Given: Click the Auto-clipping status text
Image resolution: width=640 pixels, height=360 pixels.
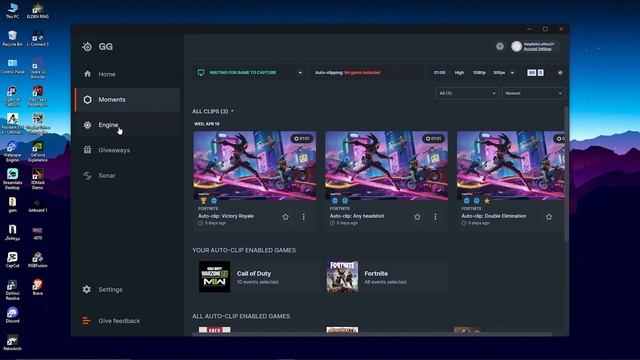Looking at the screenshot, I should (x=347, y=73).
